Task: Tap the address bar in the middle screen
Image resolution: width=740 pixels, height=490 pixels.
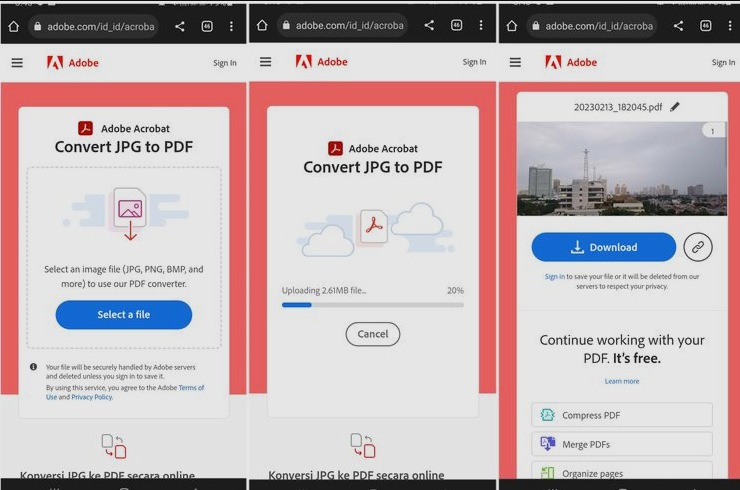Action: (x=343, y=25)
